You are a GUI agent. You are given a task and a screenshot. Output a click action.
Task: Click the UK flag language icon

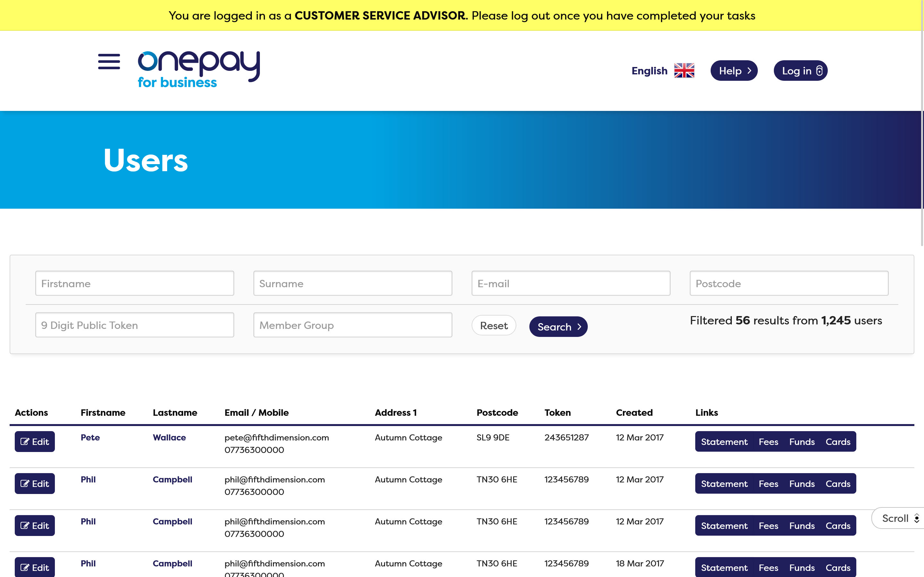(684, 71)
